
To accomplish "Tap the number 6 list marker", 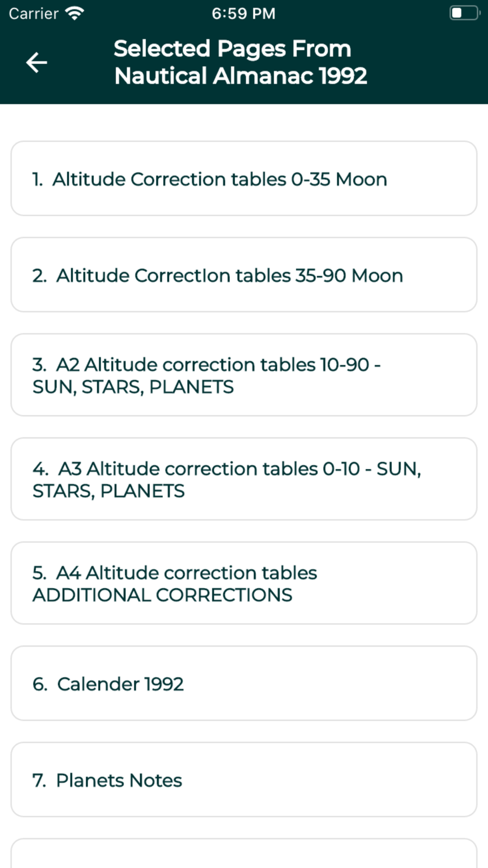I will pyautogui.click(x=40, y=684).
